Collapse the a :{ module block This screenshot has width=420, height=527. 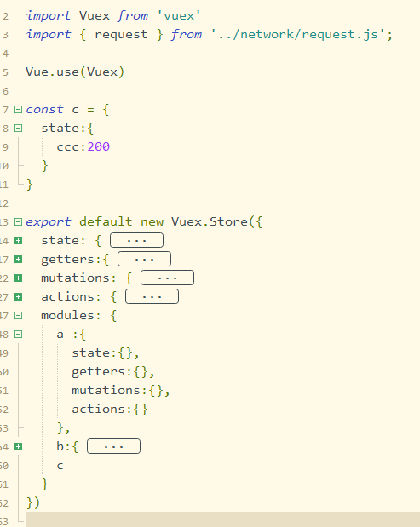18,335
